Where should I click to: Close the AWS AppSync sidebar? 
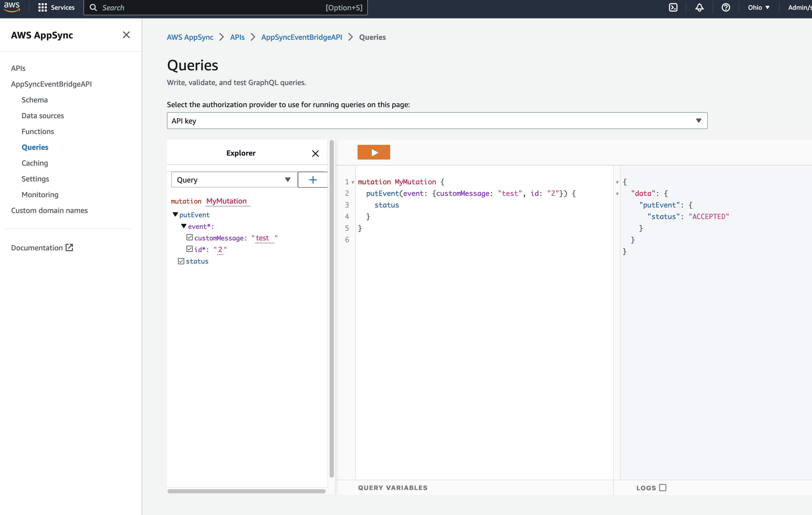click(126, 35)
